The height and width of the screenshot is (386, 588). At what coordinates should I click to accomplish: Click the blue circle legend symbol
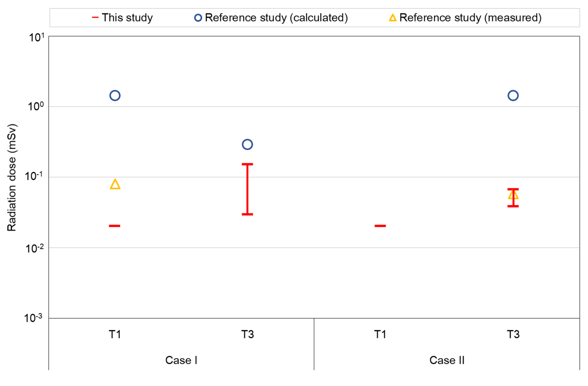tap(198, 18)
